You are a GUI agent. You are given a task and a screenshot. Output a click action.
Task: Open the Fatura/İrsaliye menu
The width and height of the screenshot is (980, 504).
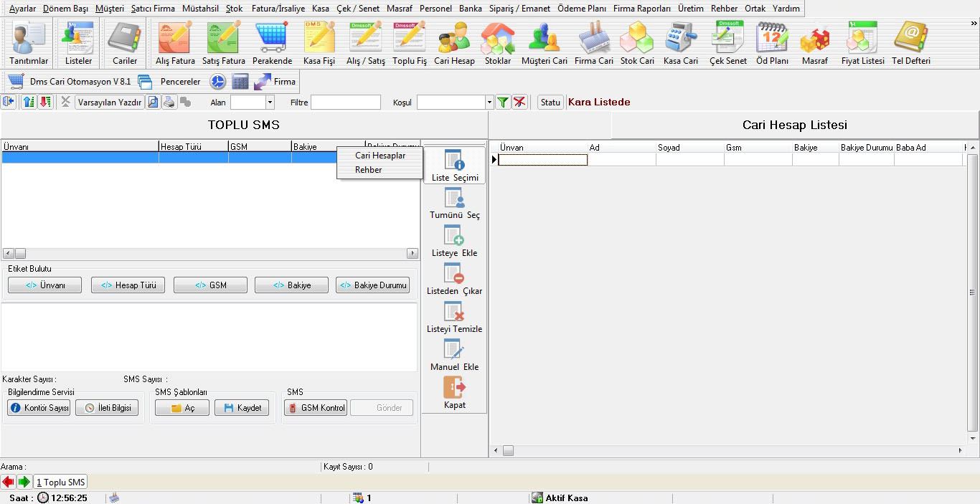pos(278,9)
